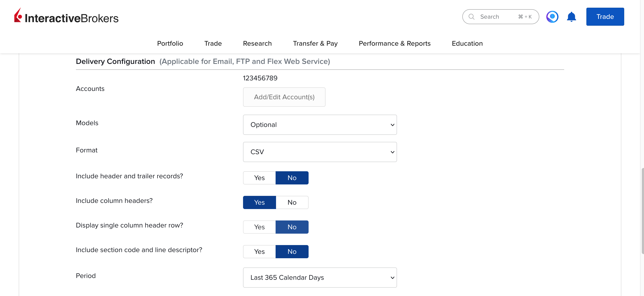Open the Format dropdown showing CSV
Screen dimensions: 644x296
click(320, 152)
